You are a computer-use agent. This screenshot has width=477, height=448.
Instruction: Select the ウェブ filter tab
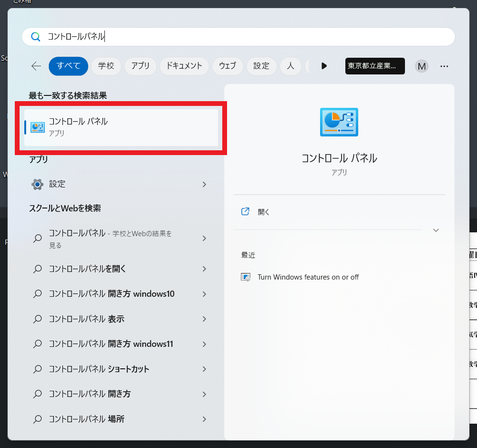coord(228,66)
